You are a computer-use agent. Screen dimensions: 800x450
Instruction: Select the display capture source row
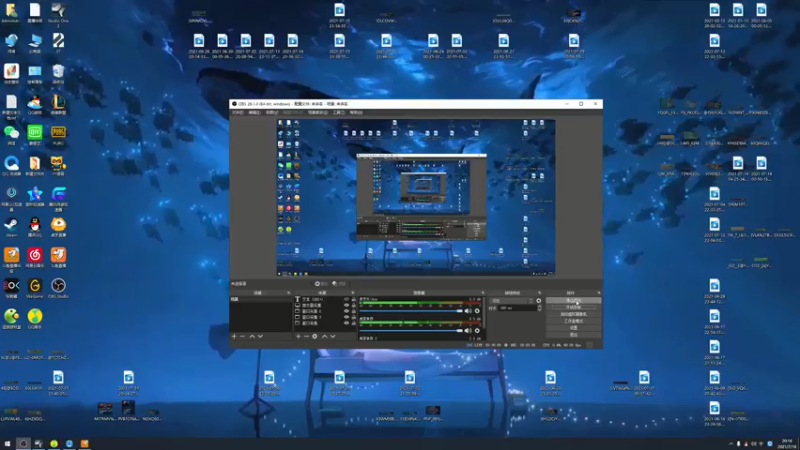coord(326,305)
